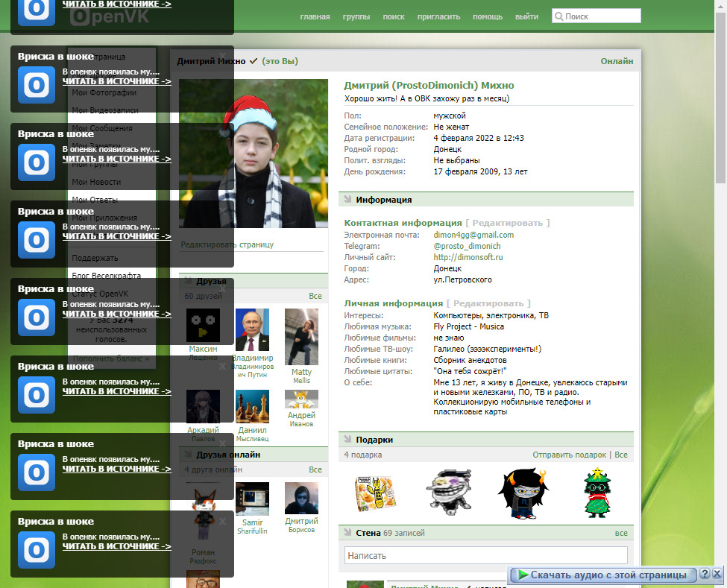Click the registration date 4 февраля 2022 в 12:43
The width and height of the screenshot is (727, 588).
479,138
